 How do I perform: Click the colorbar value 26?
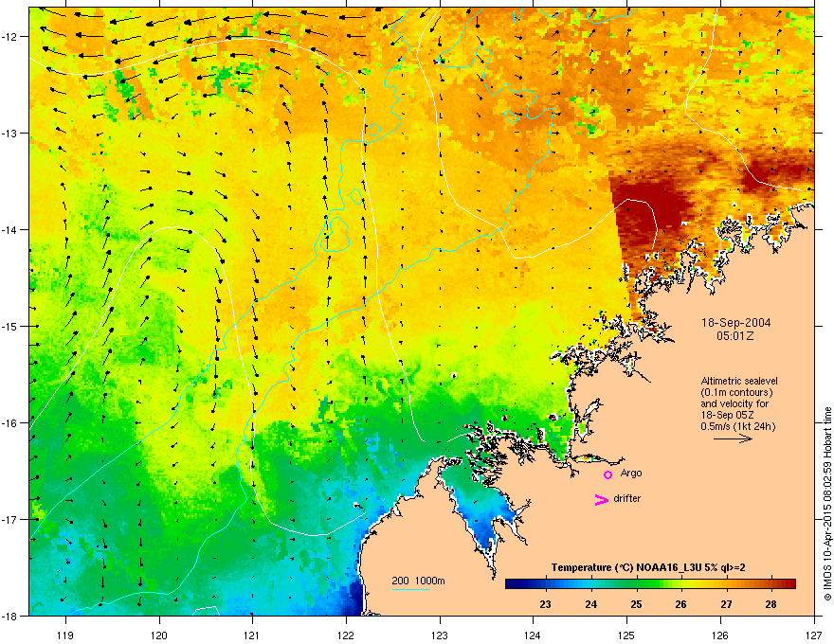pos(680,604)
